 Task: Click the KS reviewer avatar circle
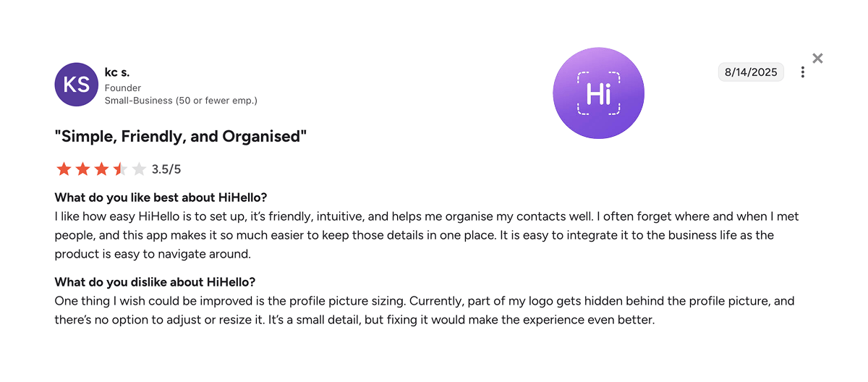[77, 85]
